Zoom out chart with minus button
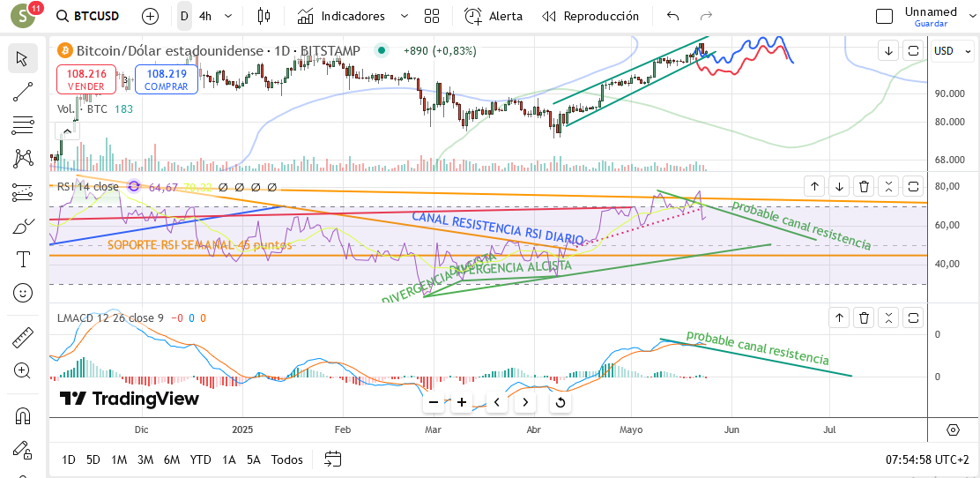The height and width of the screenshot is (478, 980). click(x=434, y=402)
